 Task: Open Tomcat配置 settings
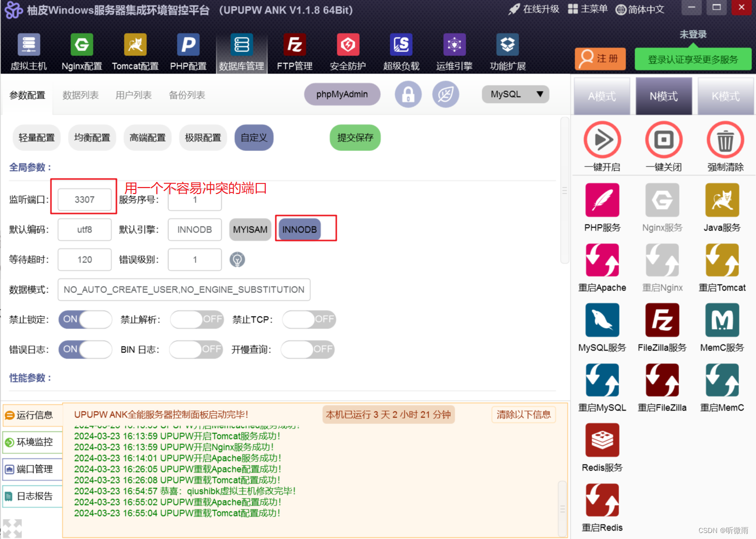(x=135, y=52)
